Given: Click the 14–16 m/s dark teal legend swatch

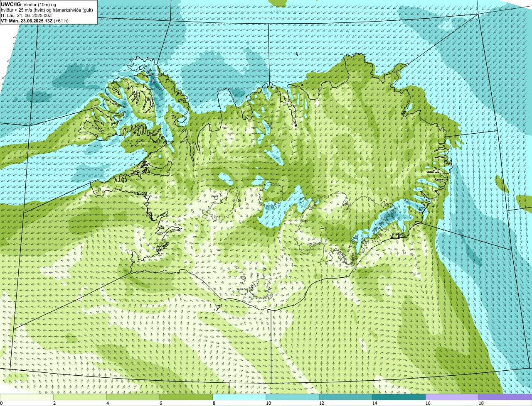Looking at the screenshot, I should [399, 397].
